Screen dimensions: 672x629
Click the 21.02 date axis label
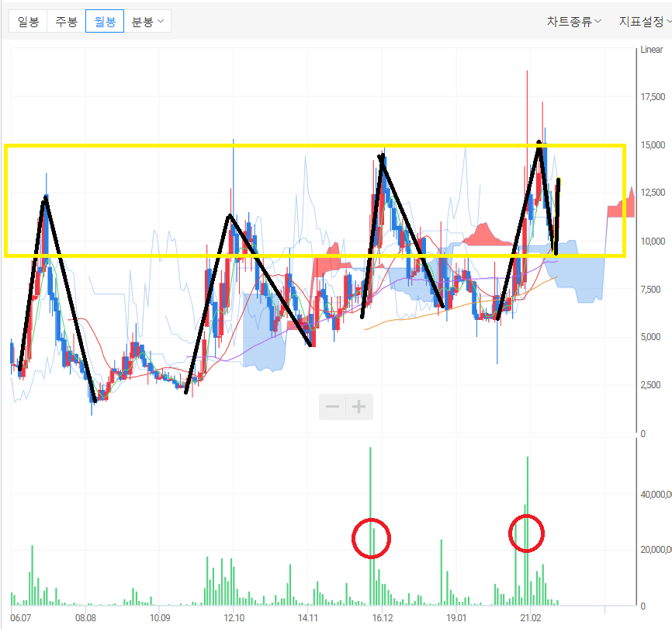531,618
